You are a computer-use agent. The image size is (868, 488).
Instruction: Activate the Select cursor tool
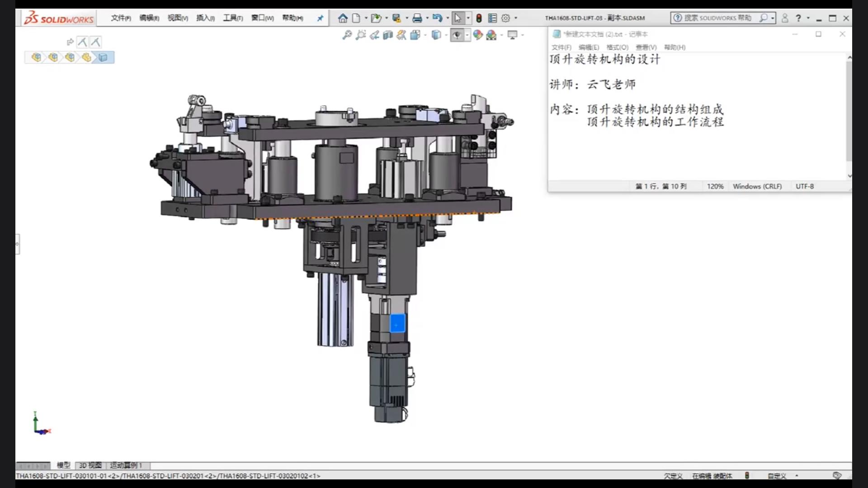coord(458,18)
